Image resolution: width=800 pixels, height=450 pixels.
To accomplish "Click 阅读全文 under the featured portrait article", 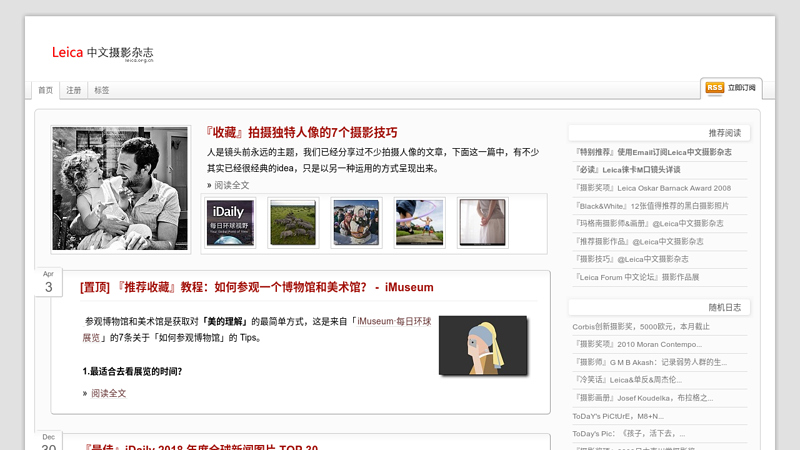I will pos(232,185).
